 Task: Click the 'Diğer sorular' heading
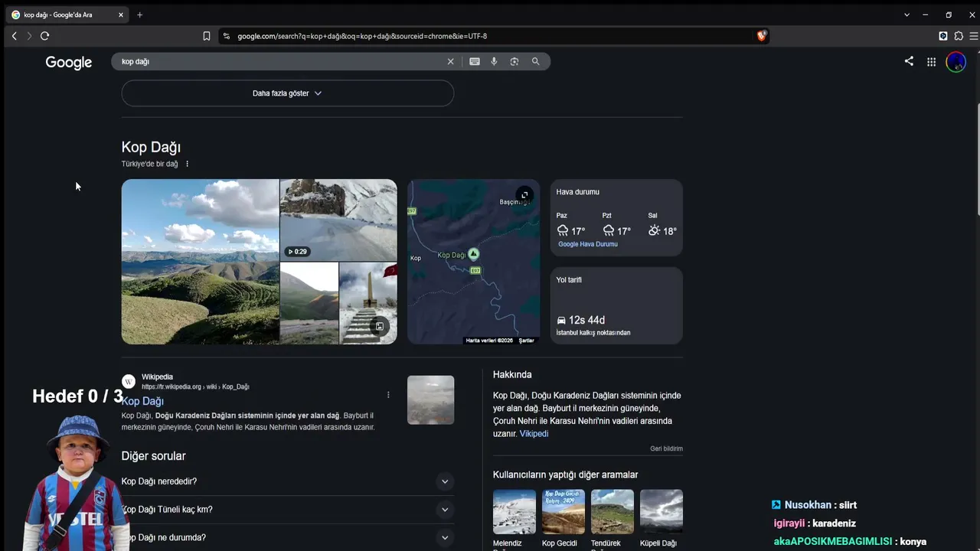154,456
